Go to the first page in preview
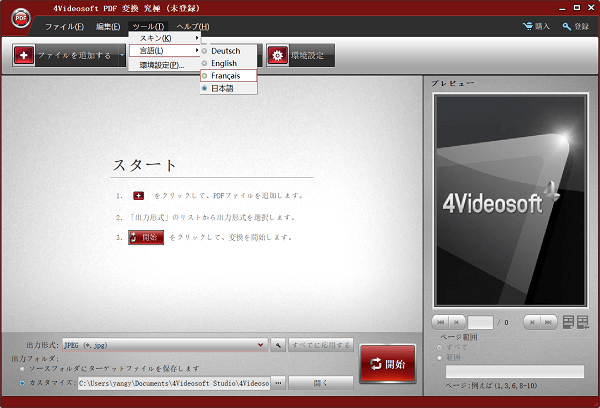 [440, 322]
